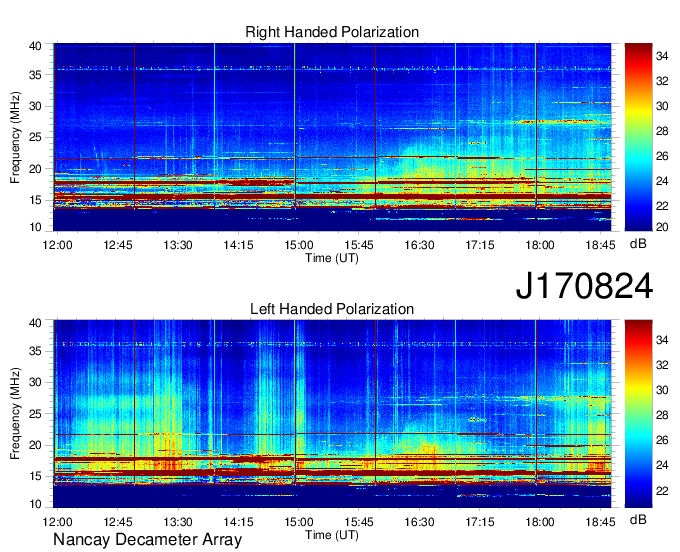Click the 15:00 tick under the bottom plot
The image size is (680, 552).
click(x=299, y=522)
